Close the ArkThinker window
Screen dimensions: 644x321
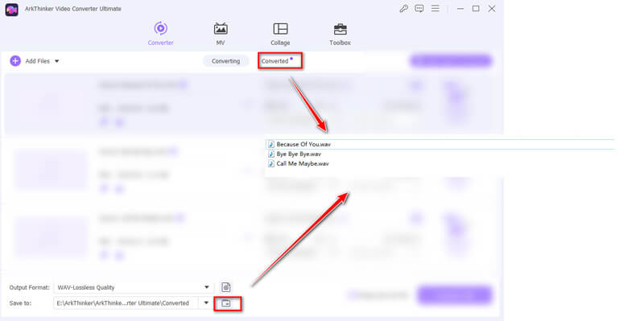[492, 9]
